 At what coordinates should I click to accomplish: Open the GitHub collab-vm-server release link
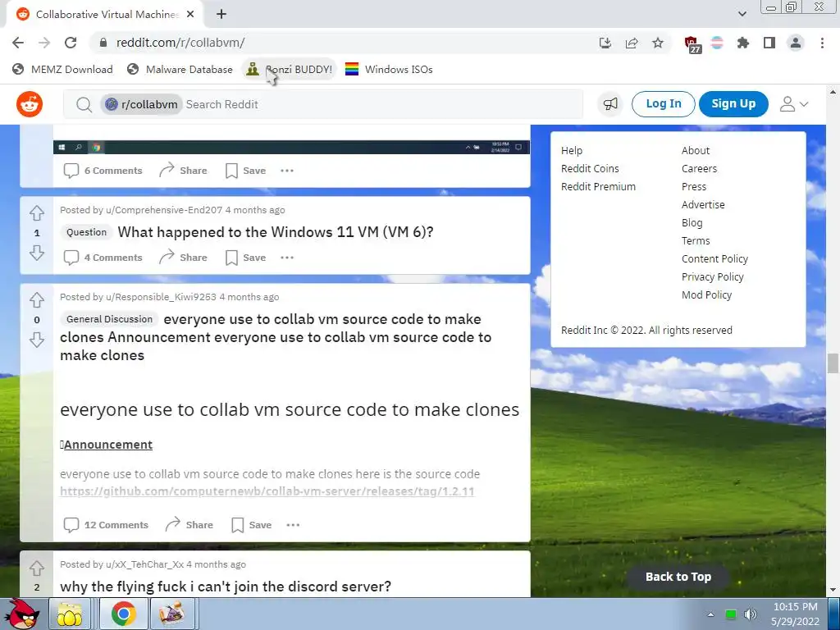267,491
